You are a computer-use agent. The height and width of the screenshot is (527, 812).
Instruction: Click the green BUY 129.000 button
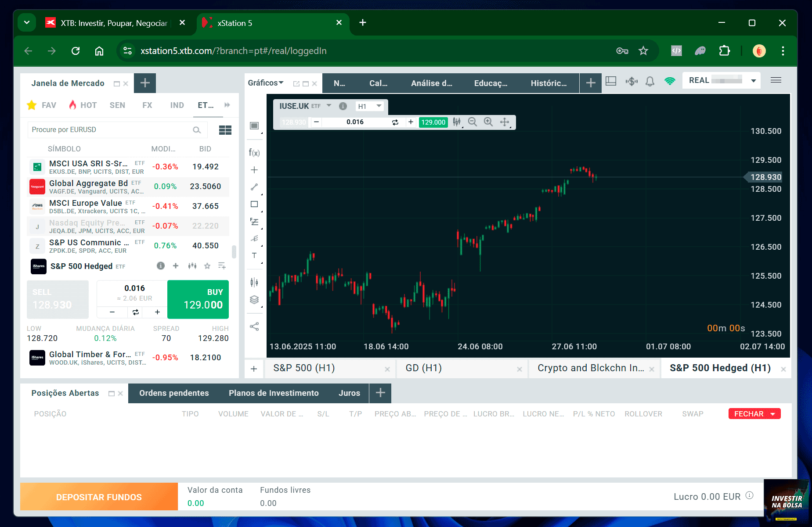coord(198,299)
